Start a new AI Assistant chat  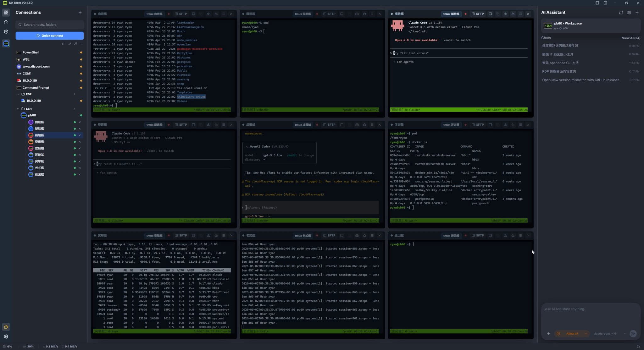(637, 13)
